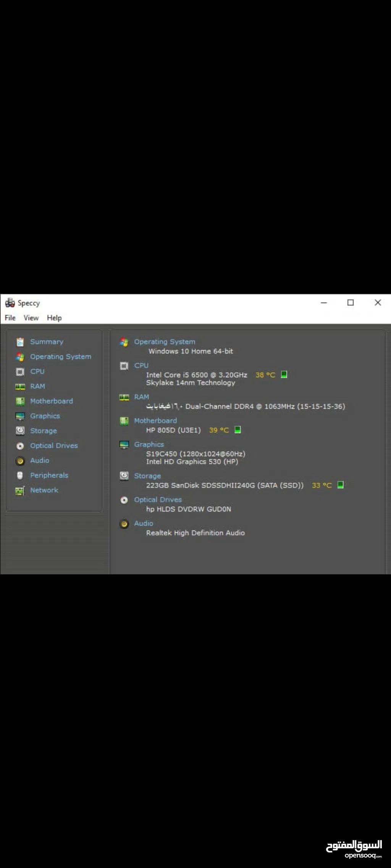391x868 pixels.
Task: Click the Optical Drives disc icon in sidebar
Action: coord(20,446)
